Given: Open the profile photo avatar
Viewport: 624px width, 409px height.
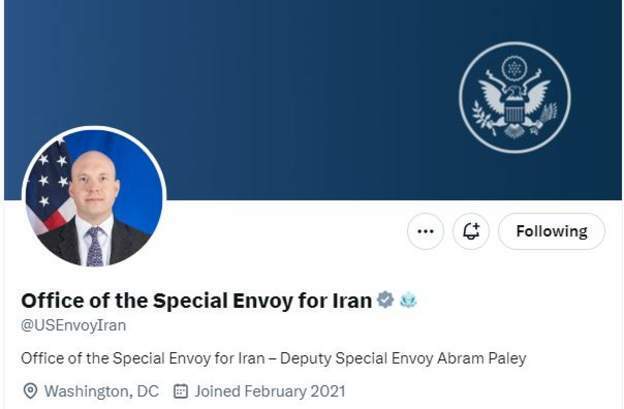Looking at the screenshot, I should click(94, 197).
